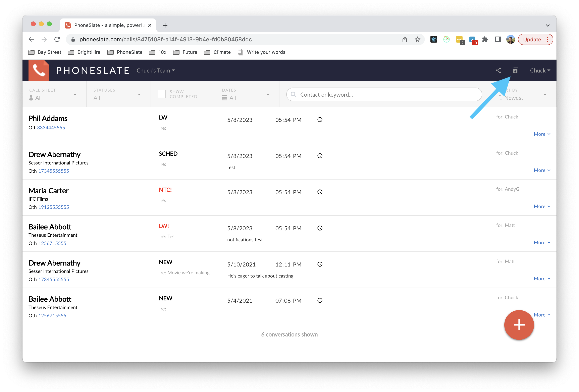579x392 pixels.
Task: Click the browser share page icon
Action: click(405, 39)
